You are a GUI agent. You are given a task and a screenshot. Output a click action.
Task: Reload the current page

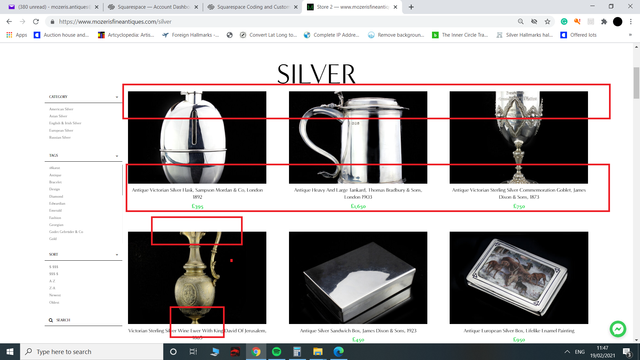coord(36,22)
